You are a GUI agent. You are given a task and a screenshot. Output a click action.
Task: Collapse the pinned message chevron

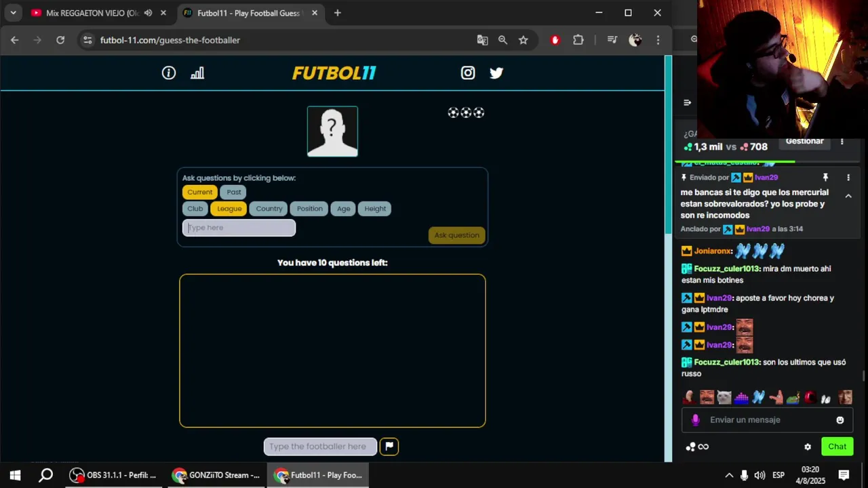click(848, 196)
